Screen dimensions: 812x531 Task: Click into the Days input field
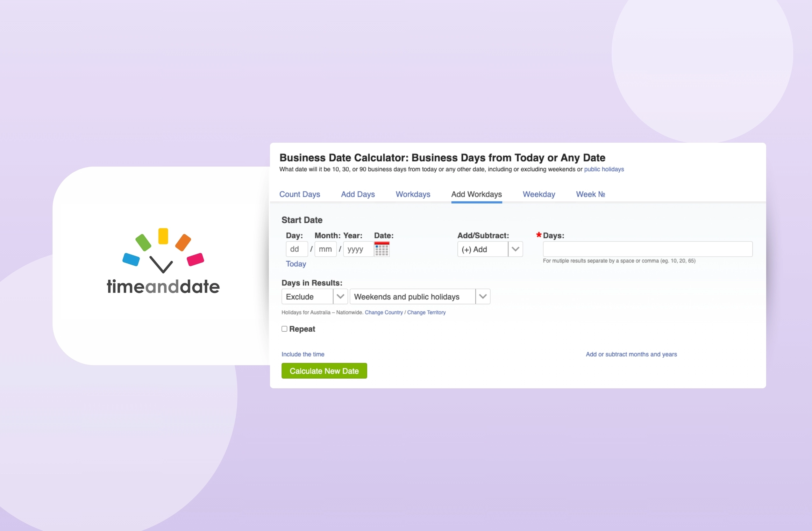(648, 249)
